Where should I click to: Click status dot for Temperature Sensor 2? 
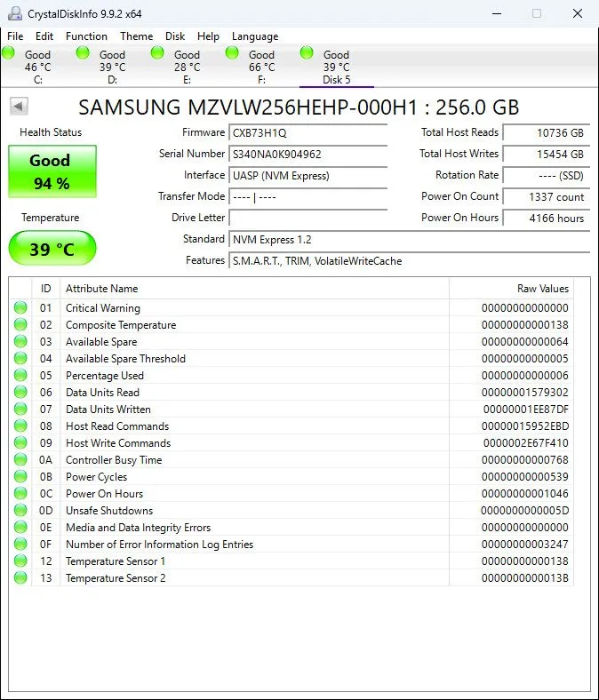coord(20,577)
